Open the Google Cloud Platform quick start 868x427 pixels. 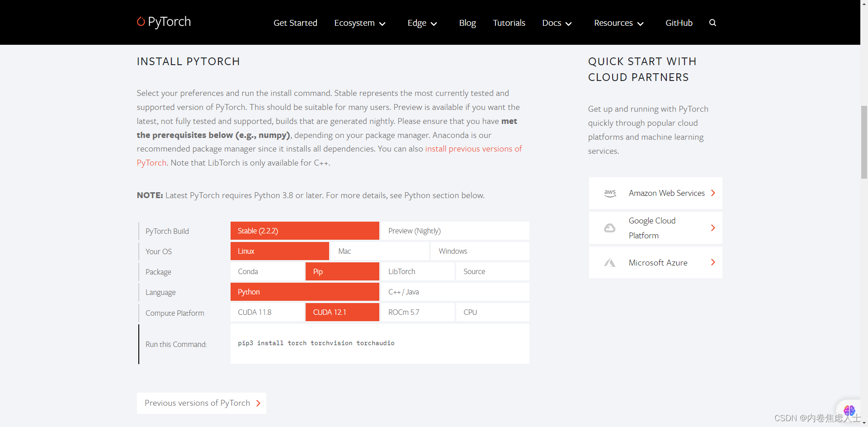point(656,228)
